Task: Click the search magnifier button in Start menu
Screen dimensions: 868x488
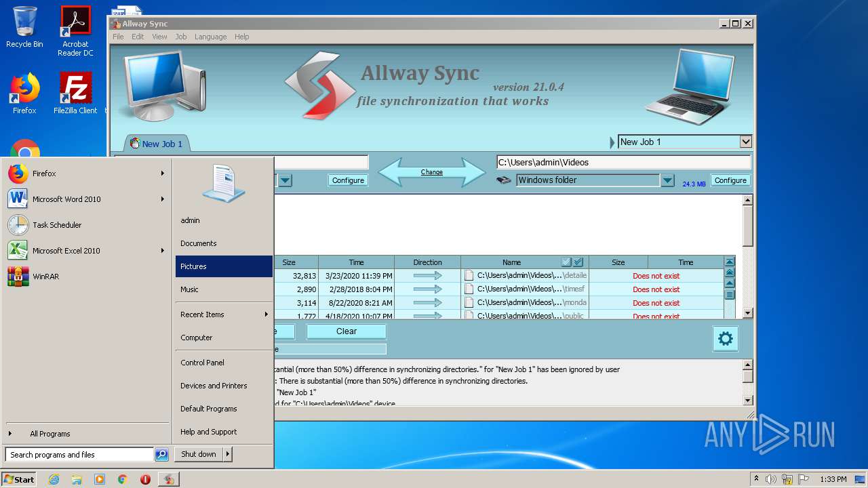Action: [161, 455]
